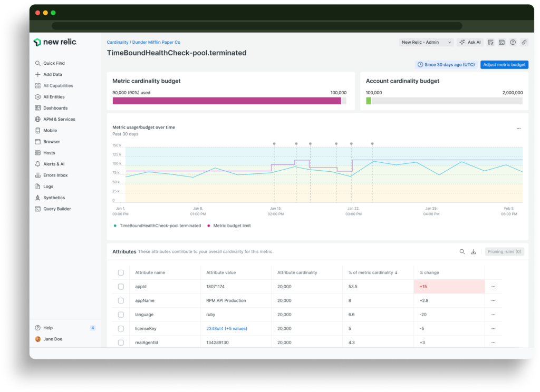Download attributes with the download icon
The image size is (540, 392).
pyautogui.click(x=473, y=252)
